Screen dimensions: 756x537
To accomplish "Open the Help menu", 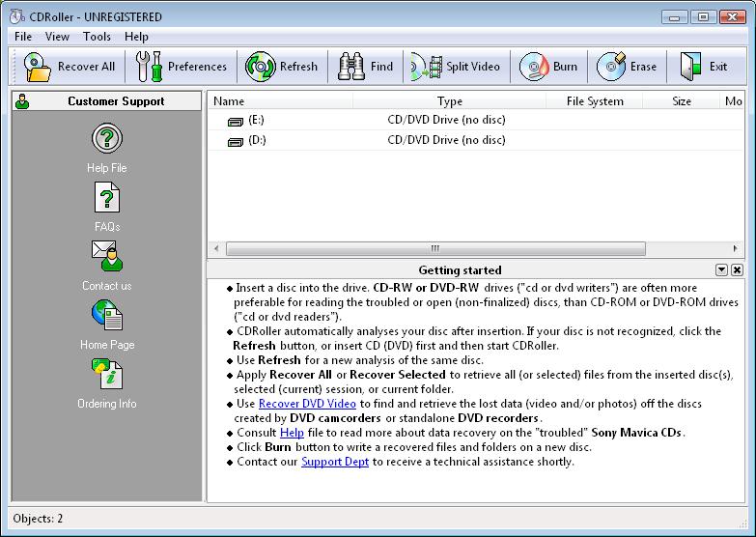I will click(136, 37).
